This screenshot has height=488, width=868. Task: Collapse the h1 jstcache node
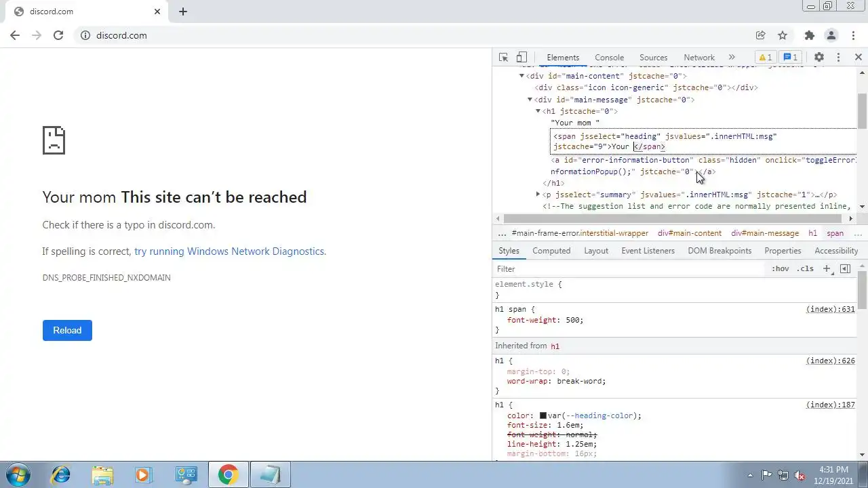click(538, 111)
